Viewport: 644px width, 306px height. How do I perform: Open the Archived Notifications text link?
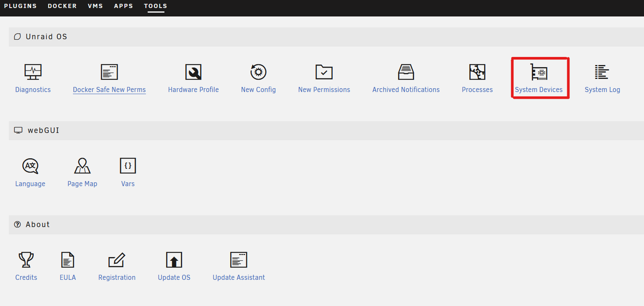click(406, 89)
